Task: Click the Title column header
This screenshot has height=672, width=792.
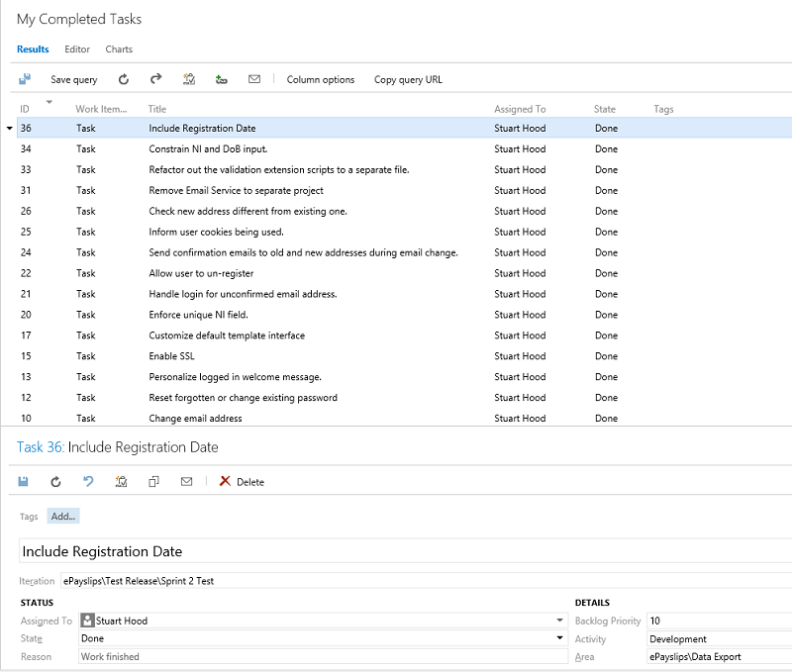Action: pyautogui.click(x=157, y=109)
